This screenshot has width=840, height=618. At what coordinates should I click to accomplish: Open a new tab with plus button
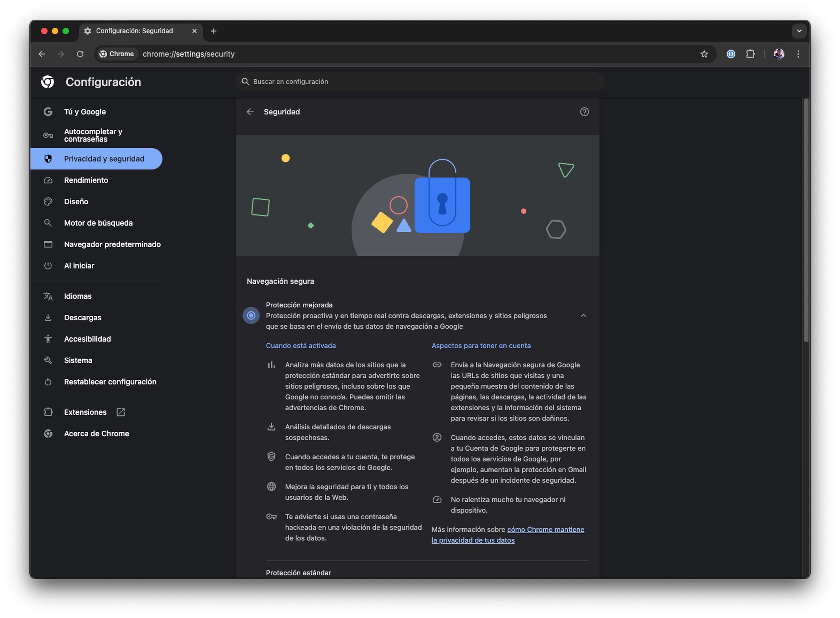213,31
